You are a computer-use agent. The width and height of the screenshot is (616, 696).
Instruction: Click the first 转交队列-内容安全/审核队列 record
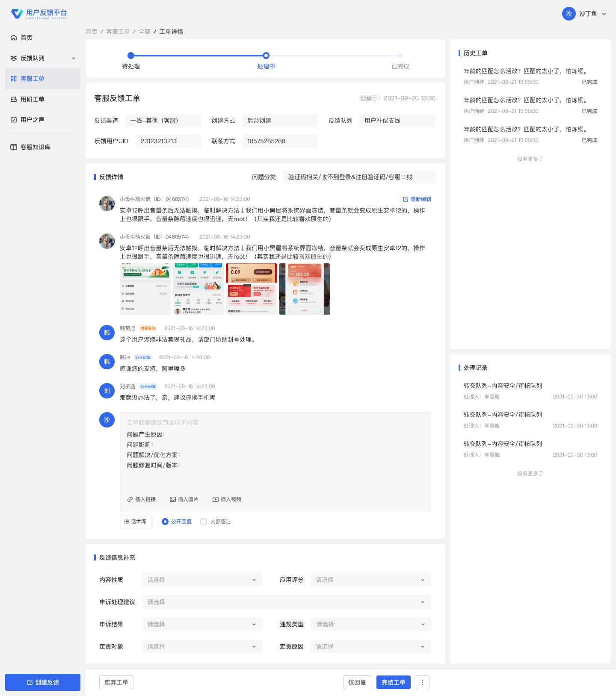[530, 391]
